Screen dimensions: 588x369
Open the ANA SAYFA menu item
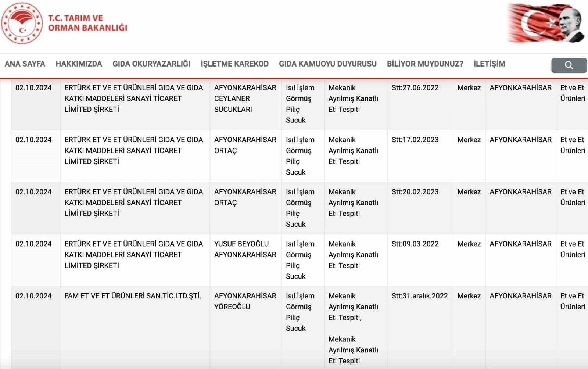click(25, 64)
